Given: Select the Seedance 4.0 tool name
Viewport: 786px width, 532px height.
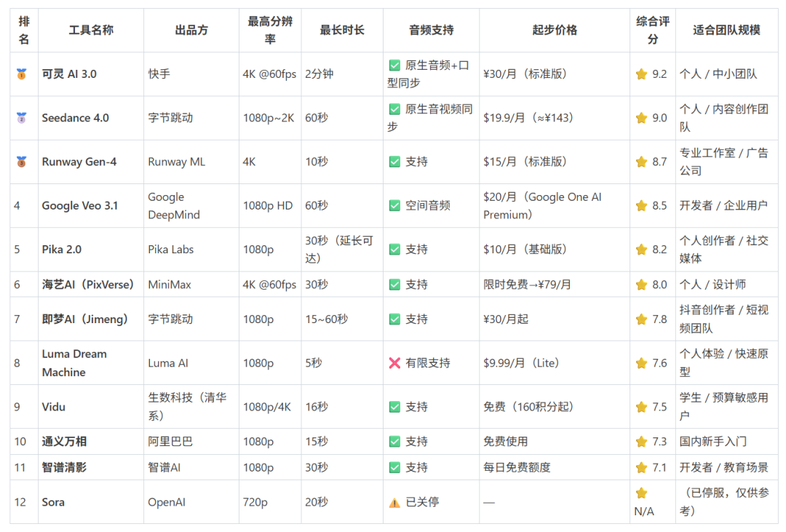Looking at the screenshot, I should coord(75,118).
